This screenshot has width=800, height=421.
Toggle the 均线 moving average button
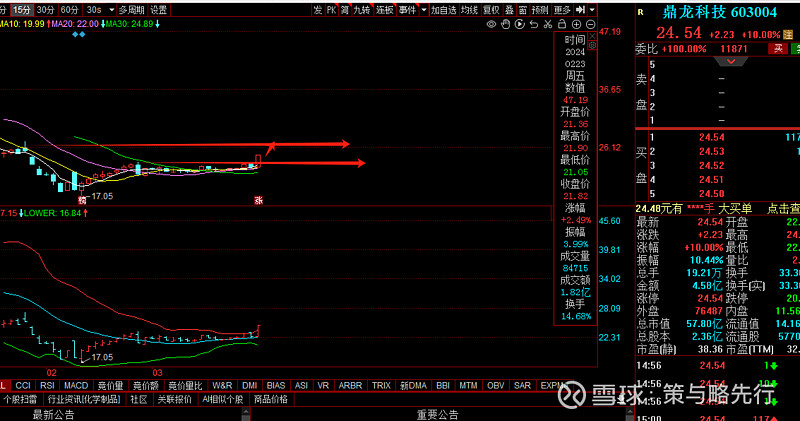click(x=469, y=10)
